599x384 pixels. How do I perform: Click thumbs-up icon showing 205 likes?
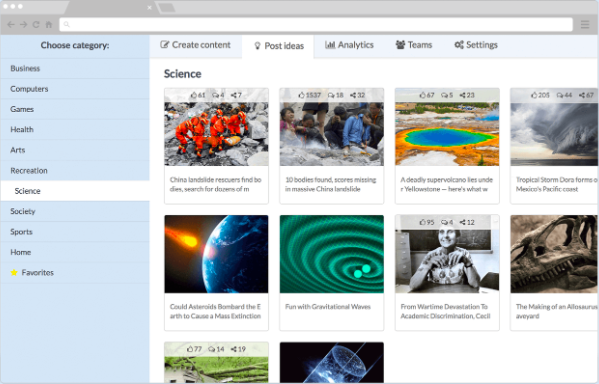click(534, 95)
